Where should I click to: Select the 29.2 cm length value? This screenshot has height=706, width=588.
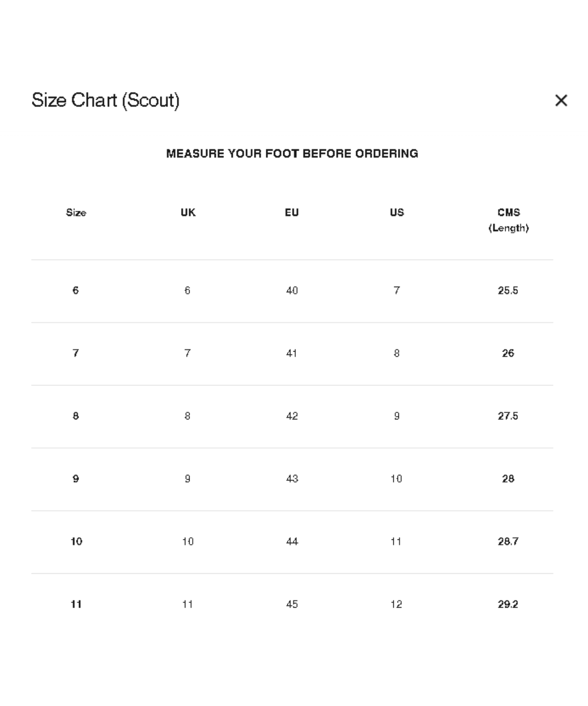coord(508,604)
